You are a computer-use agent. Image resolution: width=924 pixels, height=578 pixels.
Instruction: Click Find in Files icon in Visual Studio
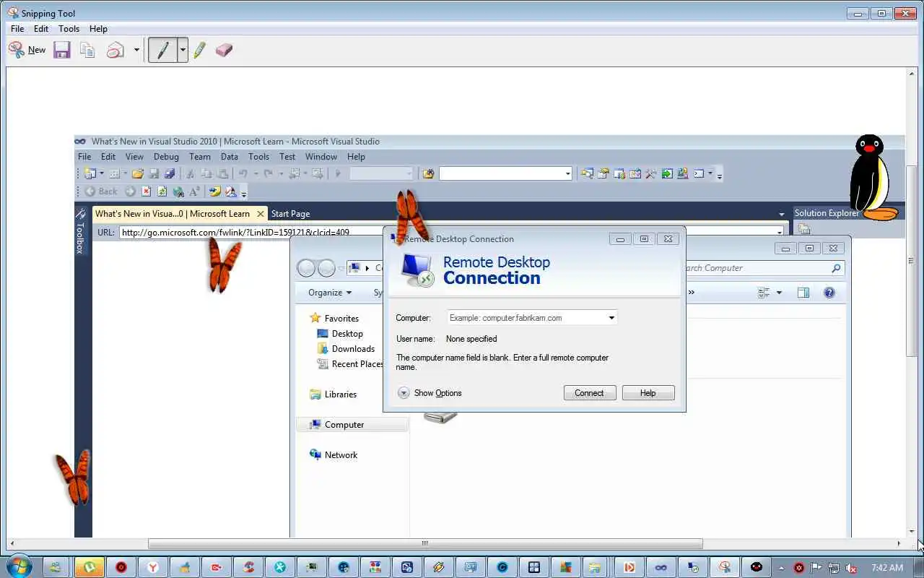(428, 173)
